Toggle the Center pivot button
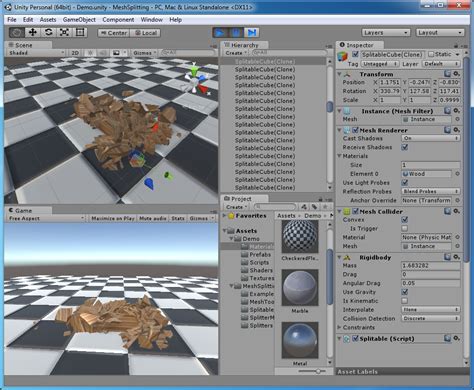This screenshot has width=474, height=390. (113, 33)
